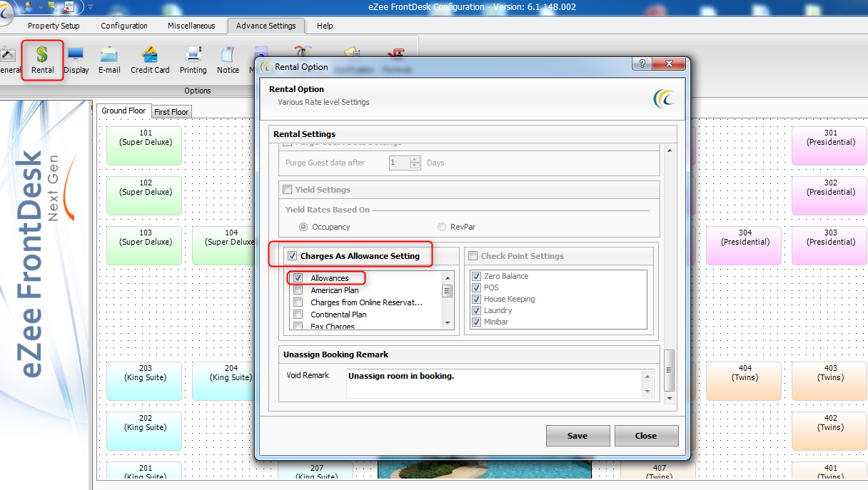Click the Void Remark scroll down arrow
This screenshot has width=868, height=490.
648,391
